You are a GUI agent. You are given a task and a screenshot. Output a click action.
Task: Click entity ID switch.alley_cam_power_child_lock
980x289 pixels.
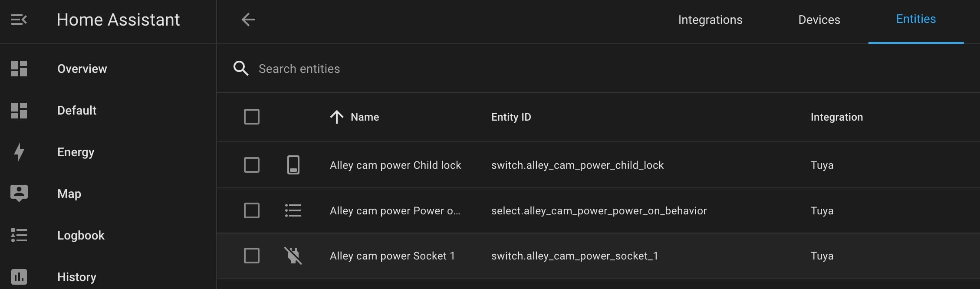pyautogui.click(x=577, y=165)
